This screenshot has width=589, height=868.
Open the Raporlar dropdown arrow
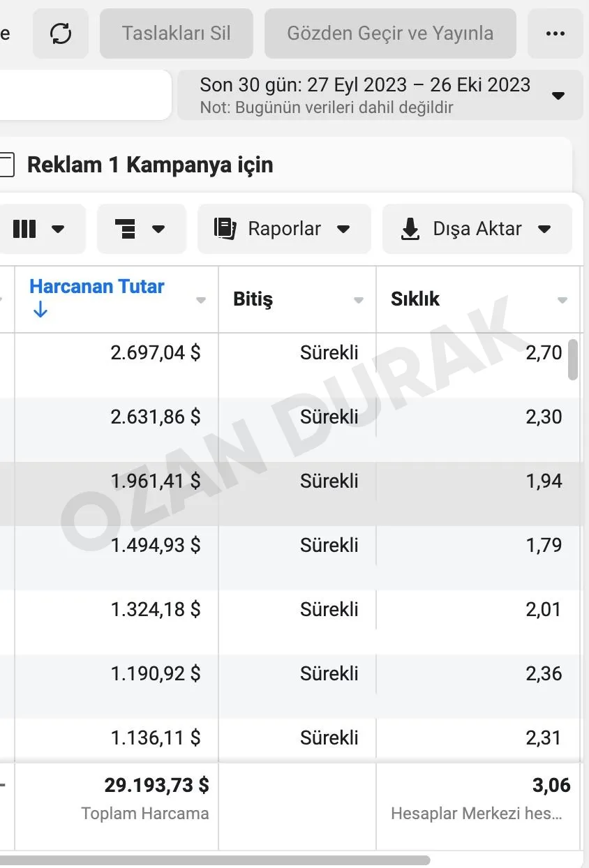coord(343,229)
